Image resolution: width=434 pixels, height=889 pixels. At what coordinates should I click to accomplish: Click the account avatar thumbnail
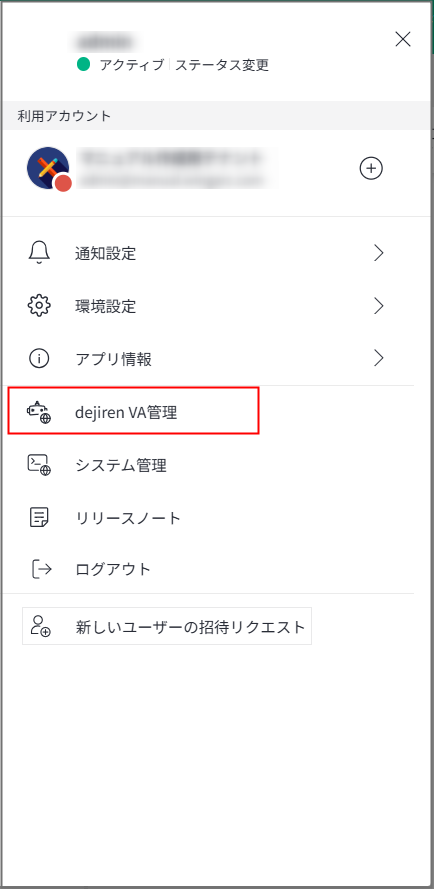point(49,168)
